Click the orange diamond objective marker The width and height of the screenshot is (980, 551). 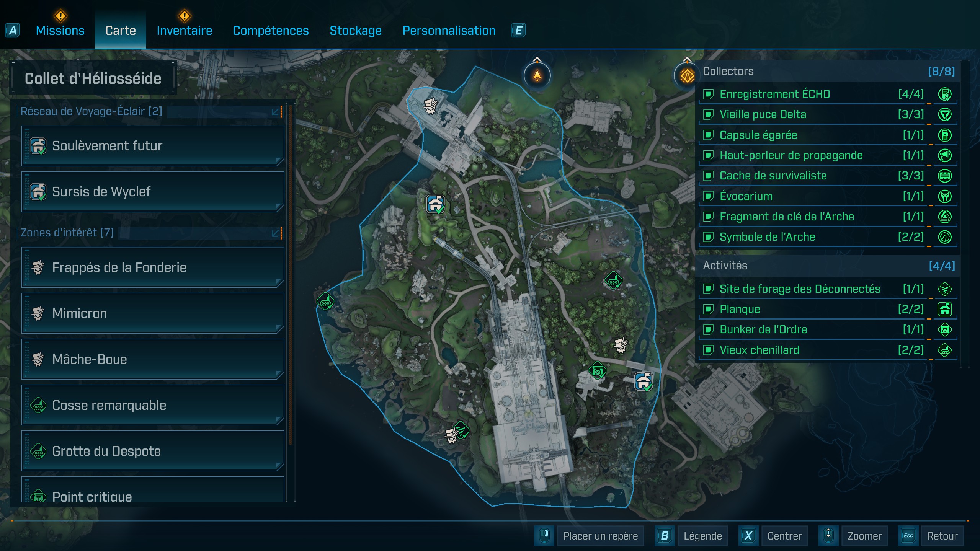point(687,75)
